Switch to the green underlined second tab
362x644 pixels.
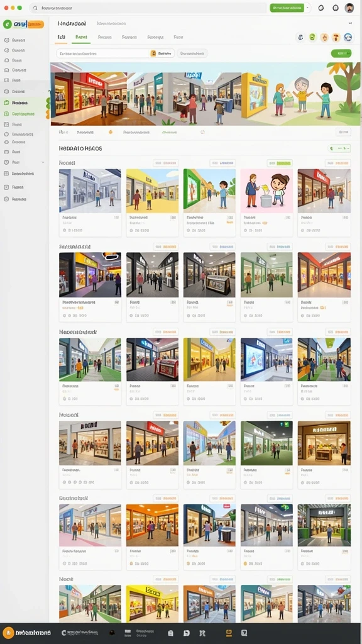(x=81, y=37)
